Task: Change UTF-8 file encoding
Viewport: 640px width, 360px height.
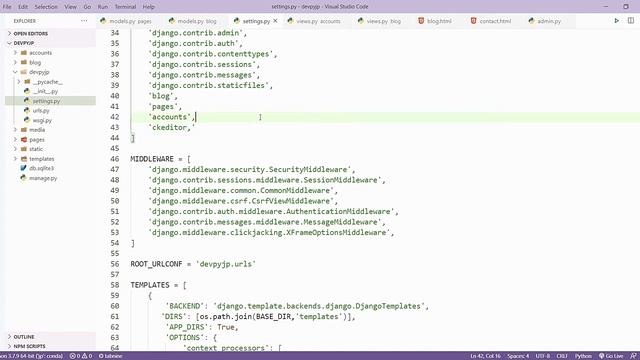Action: point(542,356)
